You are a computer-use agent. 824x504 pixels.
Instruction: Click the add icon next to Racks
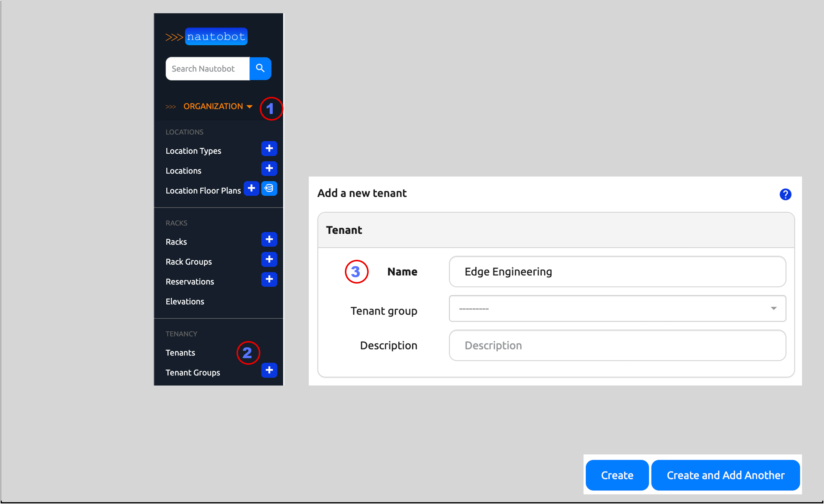[x=269, y=239]
